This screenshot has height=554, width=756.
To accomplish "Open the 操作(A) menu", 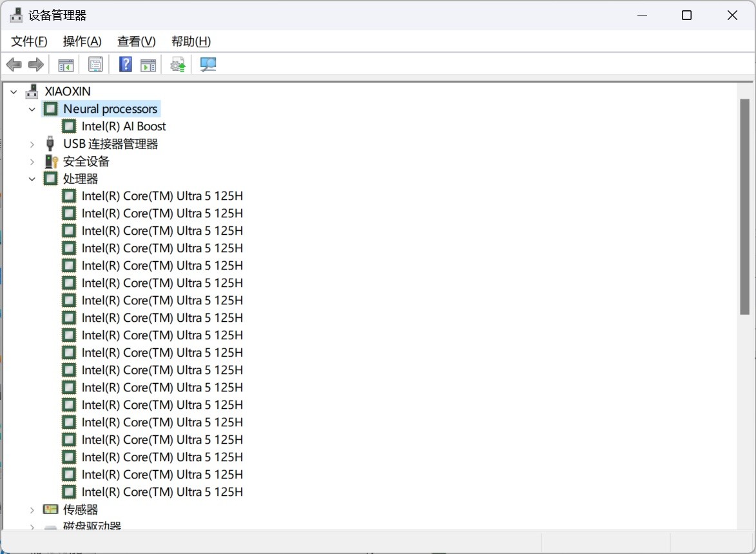I will tap(82, 41).
